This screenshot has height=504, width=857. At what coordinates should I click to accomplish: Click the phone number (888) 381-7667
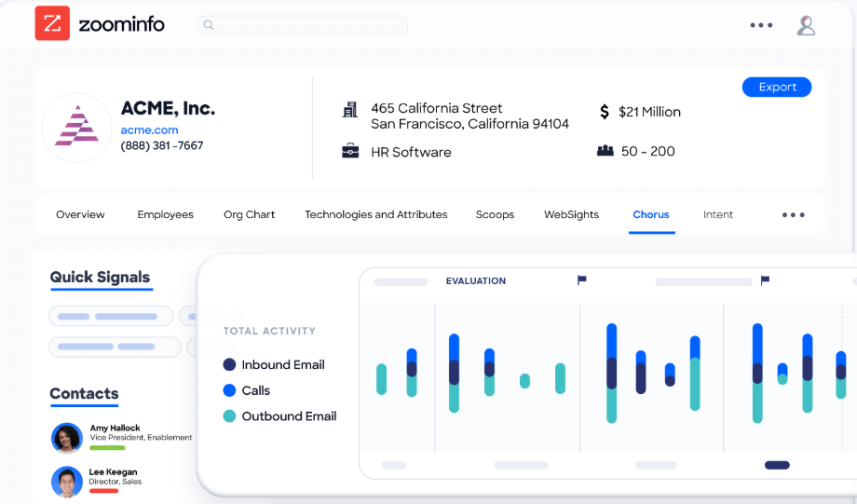[162, 145]
